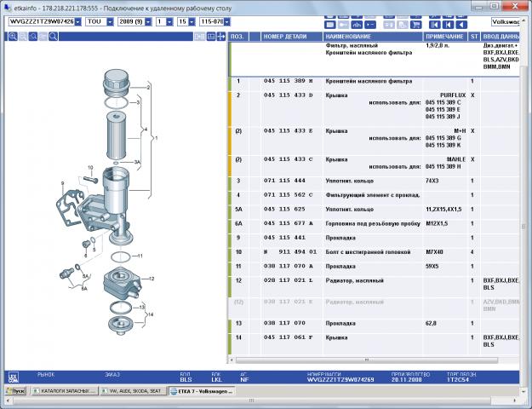Viewport: 532px width, 409px height.
Task: Click the four-arrow move/pan icon
Action: click(220, 37)
